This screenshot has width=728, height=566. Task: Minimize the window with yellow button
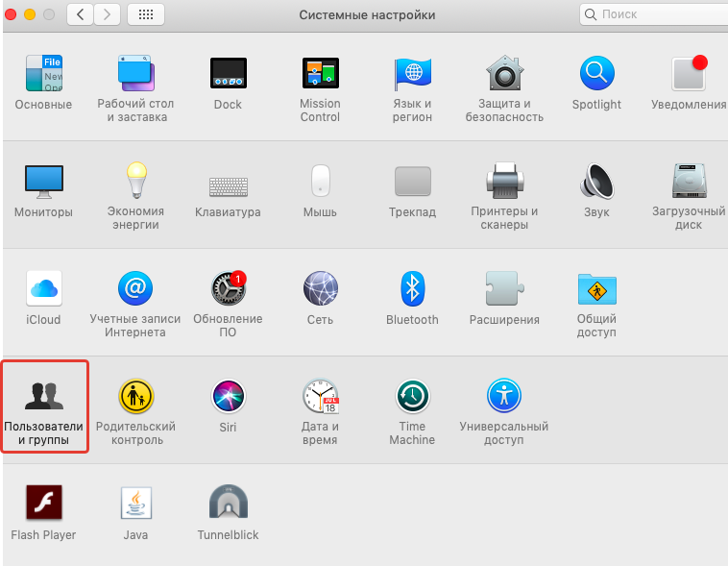click(30, 14)
